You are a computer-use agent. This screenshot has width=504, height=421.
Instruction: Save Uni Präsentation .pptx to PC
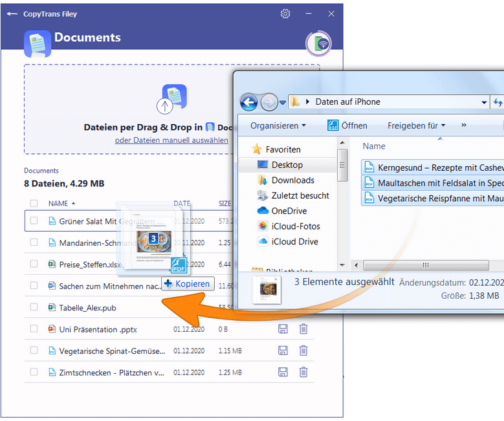coord(283,329)
